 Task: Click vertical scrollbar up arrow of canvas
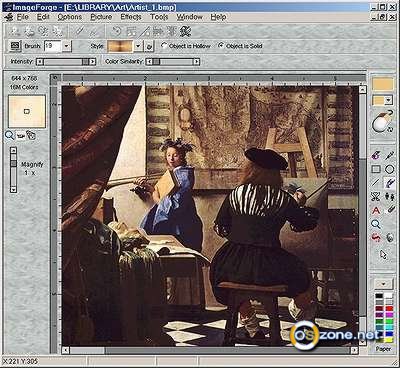click(362, 89)
